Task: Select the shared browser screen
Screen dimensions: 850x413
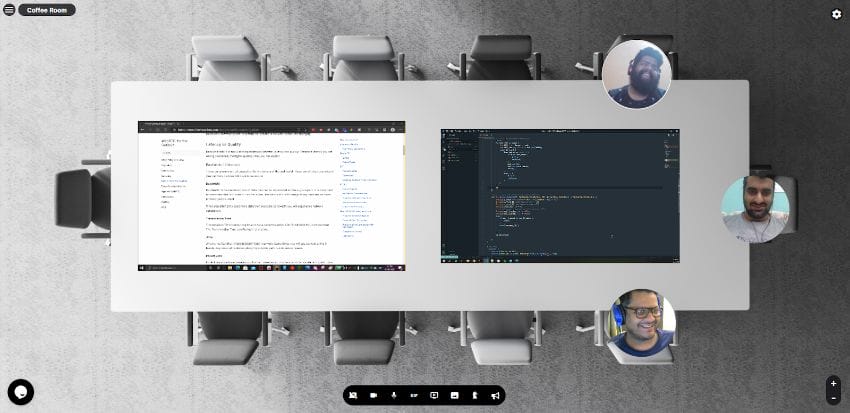Action: (x=272, y=195)
